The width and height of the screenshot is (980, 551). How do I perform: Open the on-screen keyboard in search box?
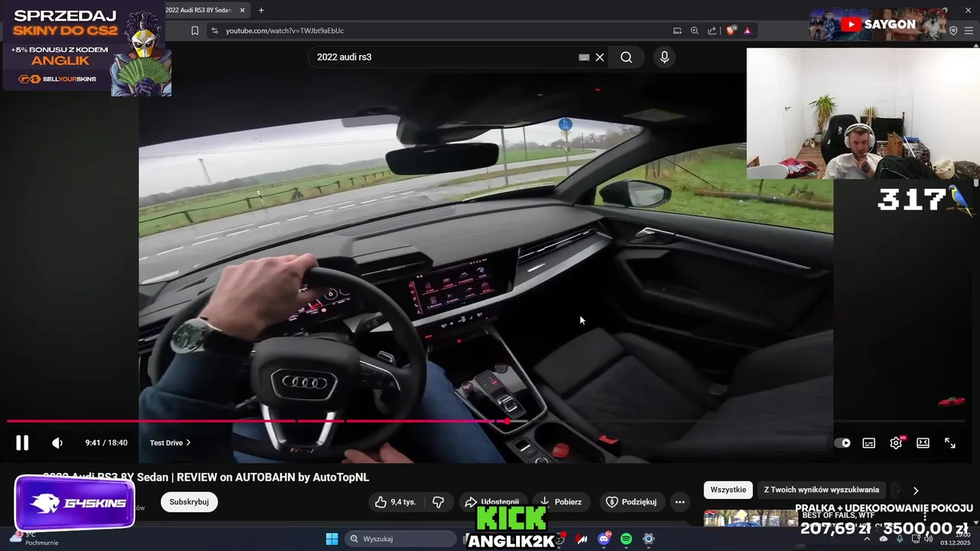tap(584, 57)
